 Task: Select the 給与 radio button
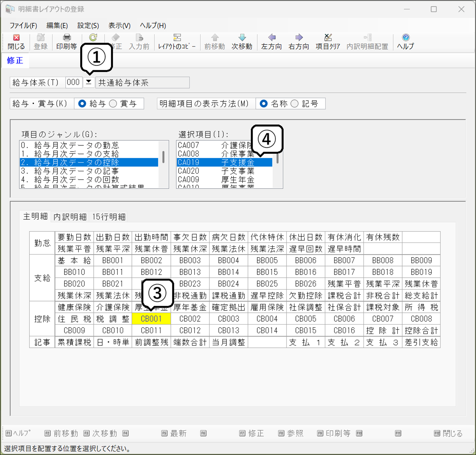82,104
